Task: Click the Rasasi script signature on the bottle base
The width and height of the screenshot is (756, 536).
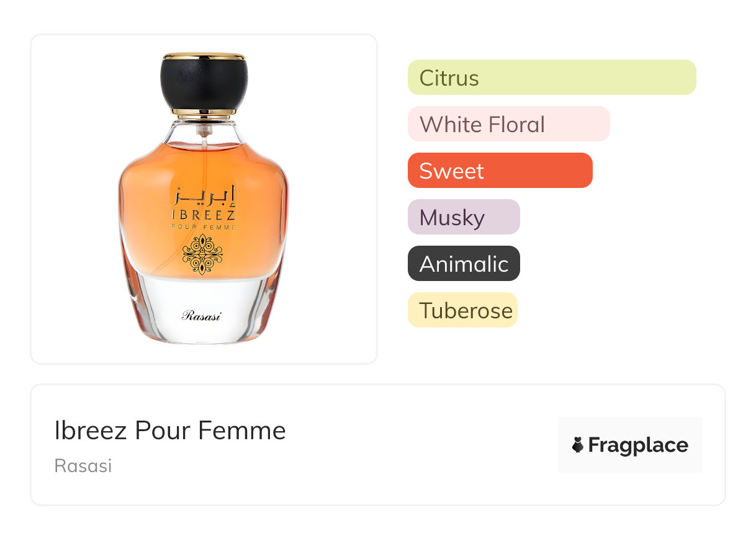Action: (202, 315)
